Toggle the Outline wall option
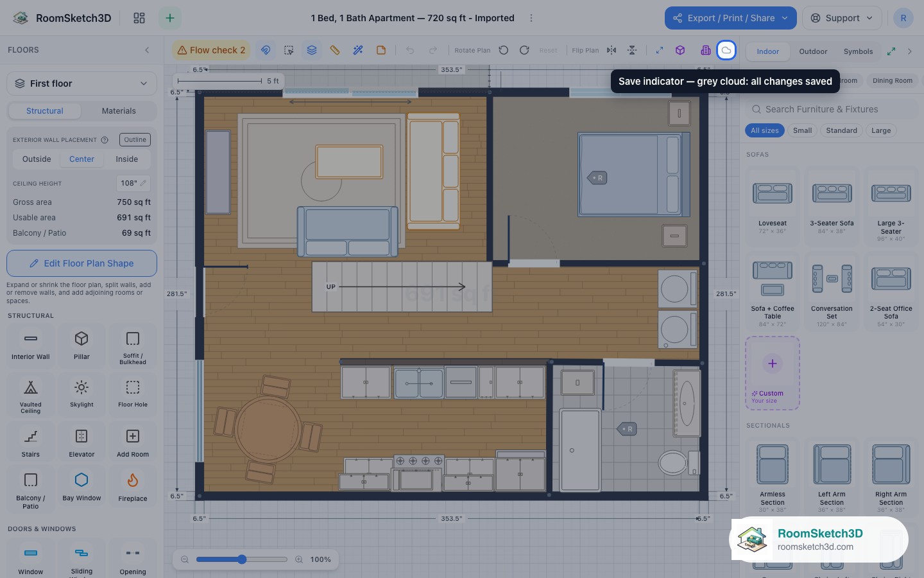 point(135,139)
